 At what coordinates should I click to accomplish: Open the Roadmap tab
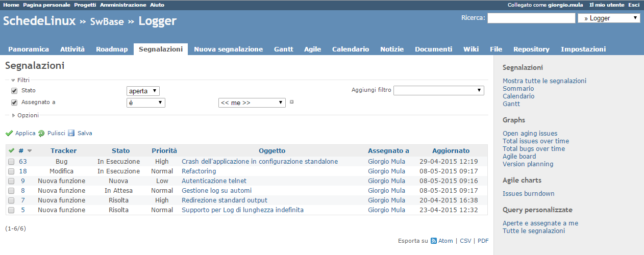point(112,49)
